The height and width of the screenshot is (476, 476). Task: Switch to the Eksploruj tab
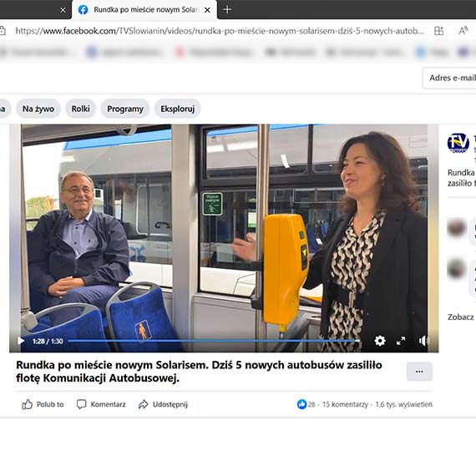point(177,109)
